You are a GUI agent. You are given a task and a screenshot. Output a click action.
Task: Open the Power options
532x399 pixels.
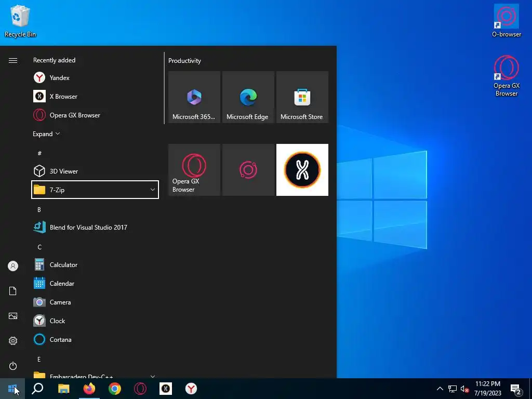click(x=13, y=366)
